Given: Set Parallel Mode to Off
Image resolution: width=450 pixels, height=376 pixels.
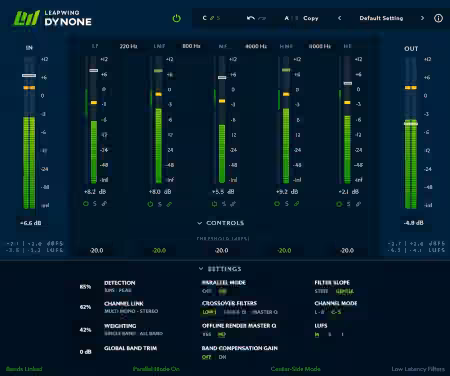Looking at the screenshot, I should coord(207,291).
